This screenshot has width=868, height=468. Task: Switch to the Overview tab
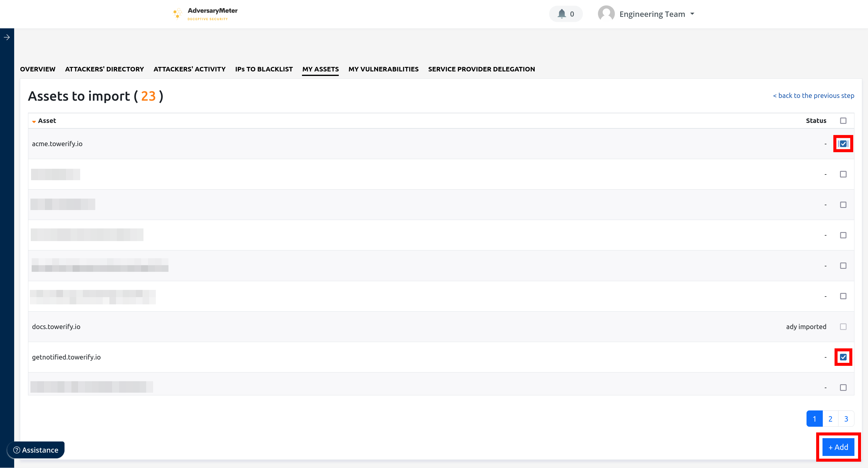[37, 69]
